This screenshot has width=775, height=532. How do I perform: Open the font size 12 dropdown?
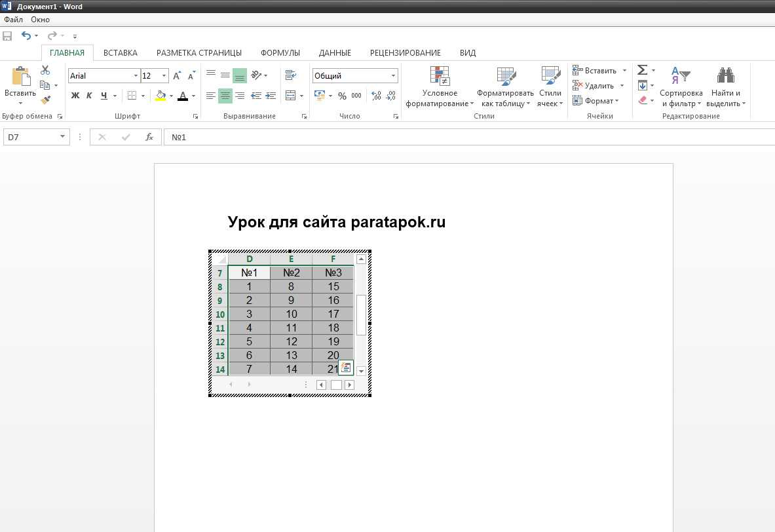(164, 75)
